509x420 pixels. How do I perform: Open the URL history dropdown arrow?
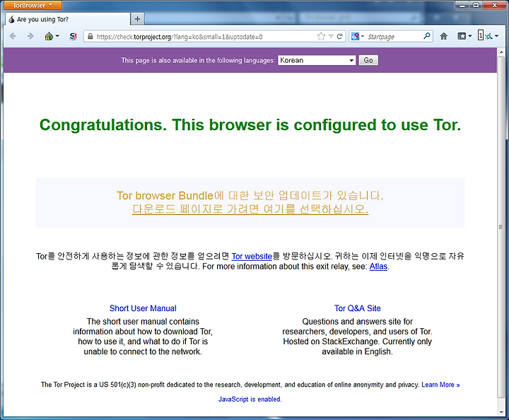(331, 36)
